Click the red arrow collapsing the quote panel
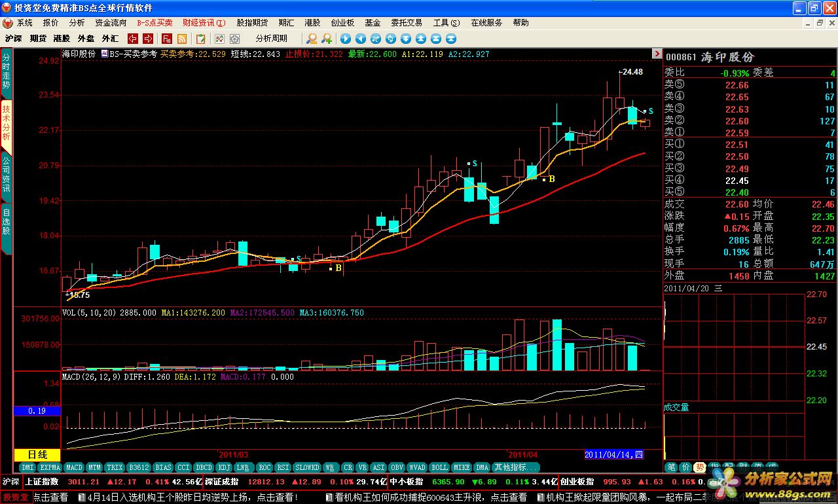This screenshot has height=504, width=838. coord(657,54)
